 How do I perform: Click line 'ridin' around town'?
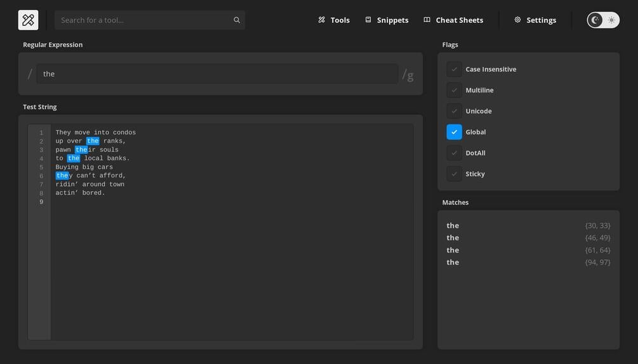[90, 185]
